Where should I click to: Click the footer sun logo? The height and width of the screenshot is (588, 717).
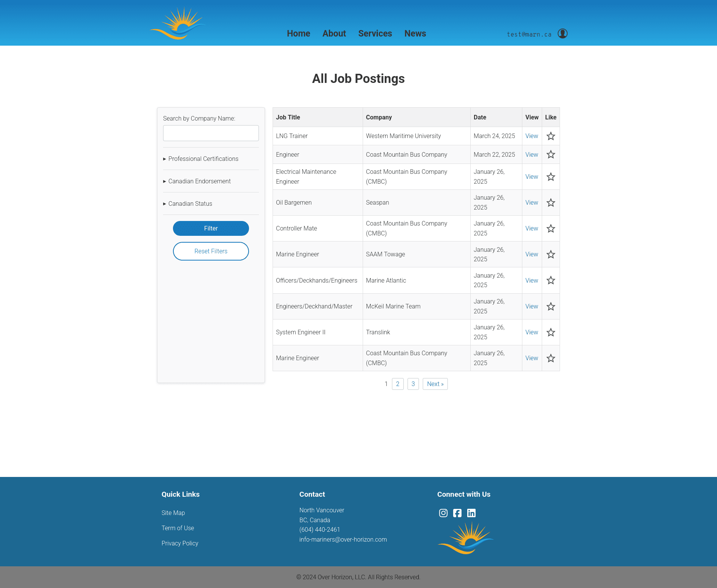tap(465, 538)
